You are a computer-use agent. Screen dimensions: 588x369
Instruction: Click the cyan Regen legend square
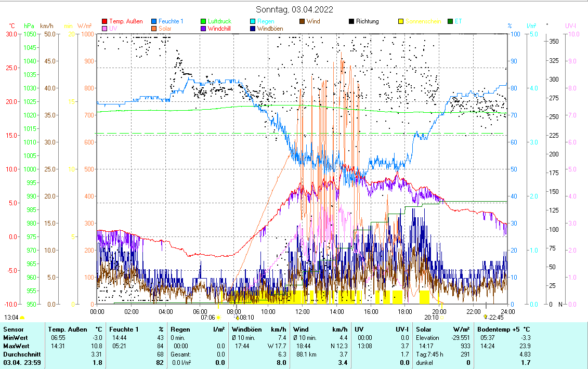coord(253,22)
